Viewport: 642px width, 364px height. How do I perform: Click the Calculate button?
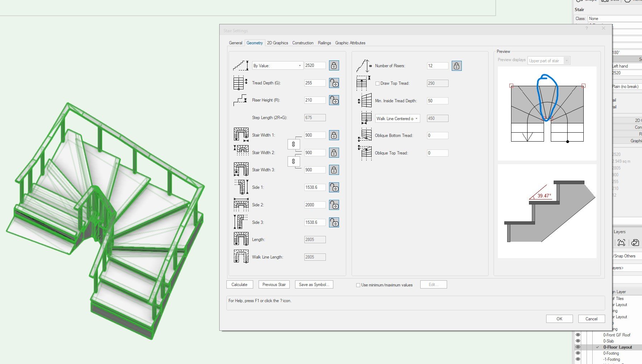(239, 284)
